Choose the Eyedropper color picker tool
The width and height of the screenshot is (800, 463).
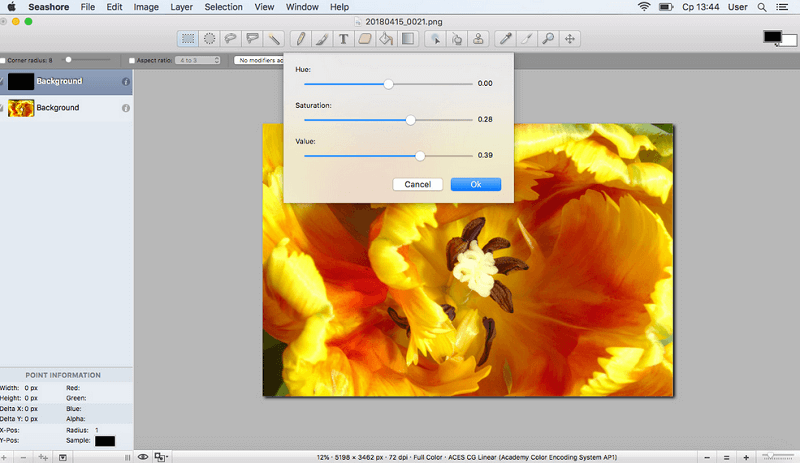coord(506,39)
